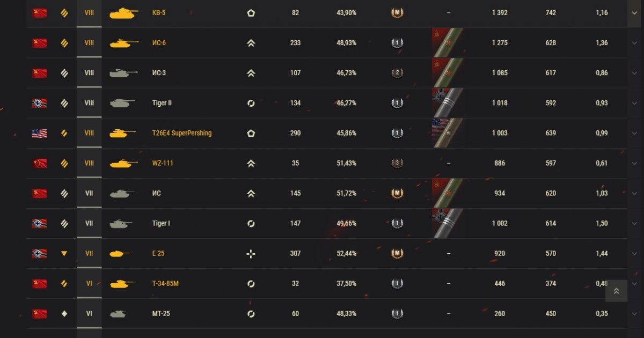Click the scroll to top button
Screen dimensions: 644x338
point(616,291)
